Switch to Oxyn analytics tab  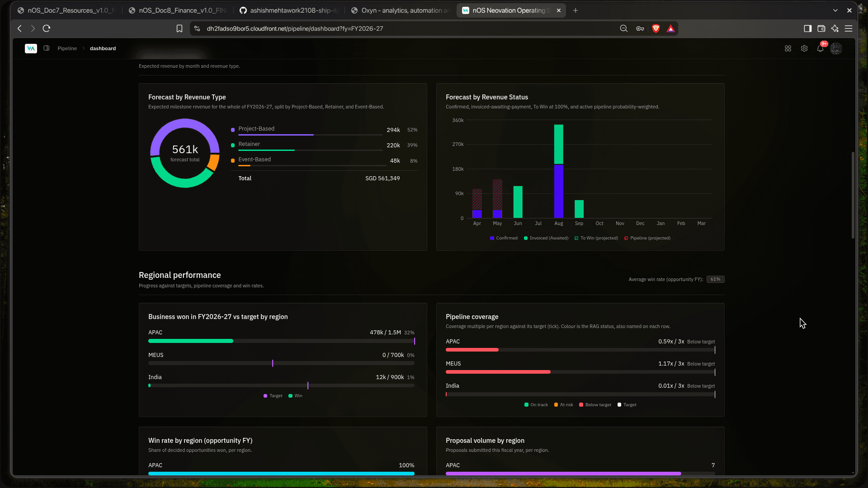coord(401,10)
